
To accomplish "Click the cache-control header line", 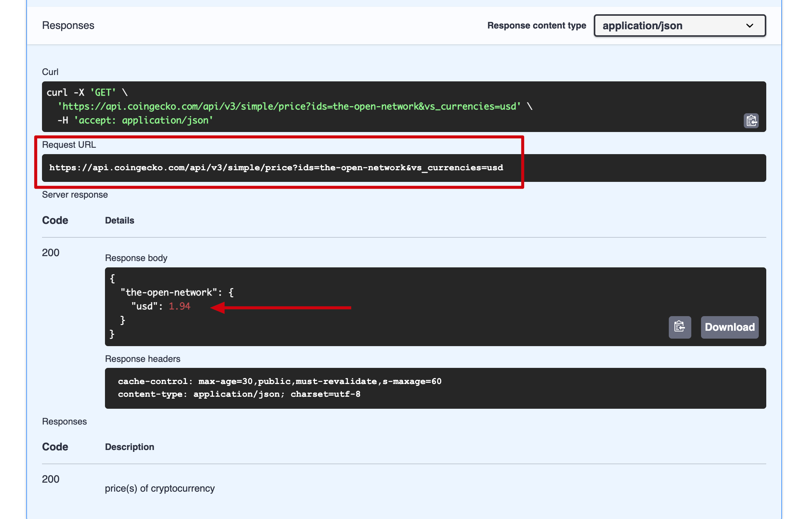I will pyautogui.click(x=280, y=381).
